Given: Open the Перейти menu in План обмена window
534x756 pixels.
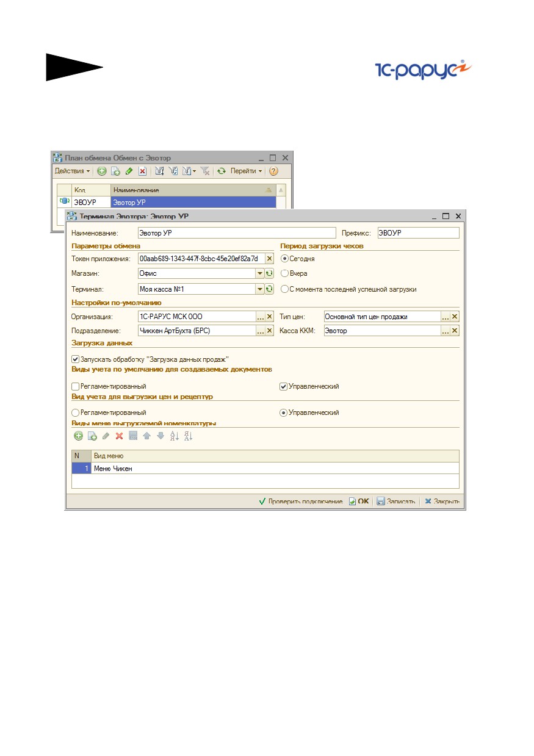Looking at the screenshot, I should 246,171.
